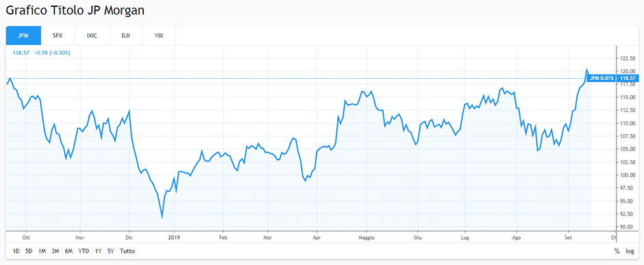The width and height of the screenshot is (644, 265).
Task: Select the 6M time range
Action: (69, 251)
